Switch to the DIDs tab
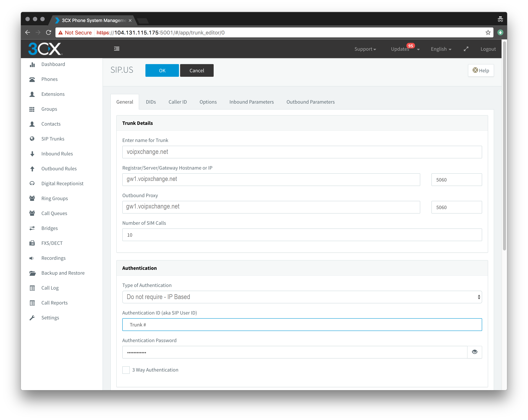528x420 pixels. coord(151,102)
